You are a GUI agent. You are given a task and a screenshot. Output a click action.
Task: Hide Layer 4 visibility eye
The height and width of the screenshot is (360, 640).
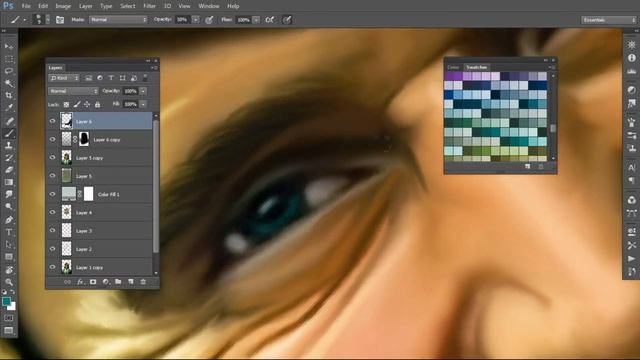[x=53, y=212]
